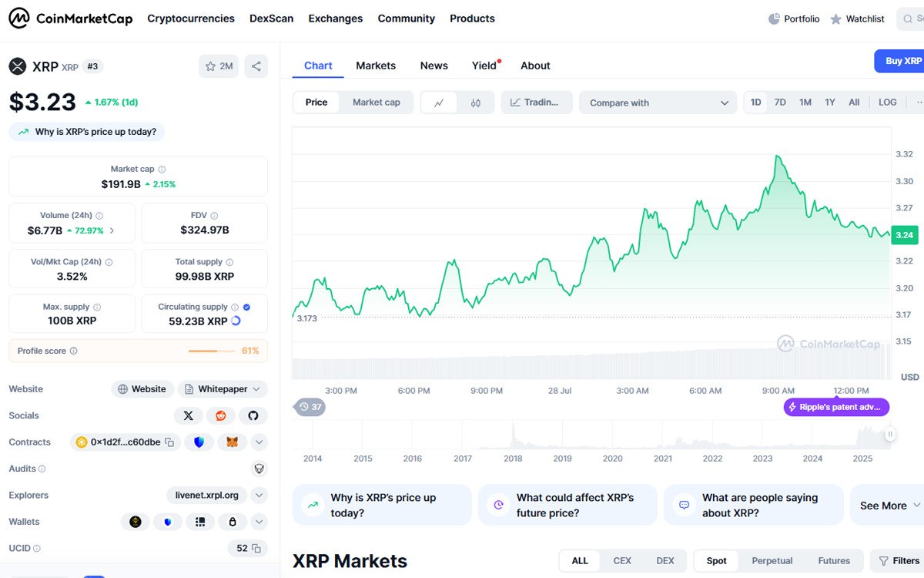Switch chart to candlestick view
The image size is (924, 578).
coord(476,102)
